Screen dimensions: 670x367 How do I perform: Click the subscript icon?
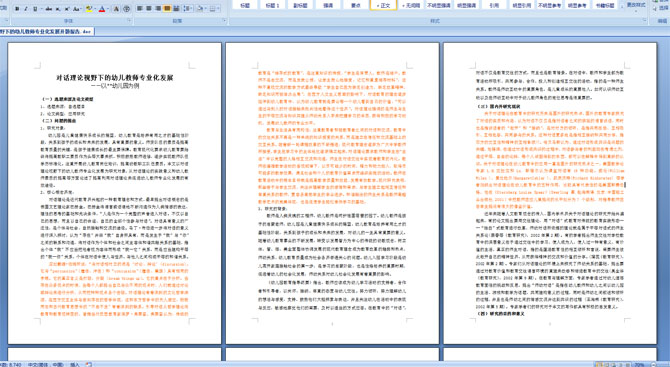58,9
